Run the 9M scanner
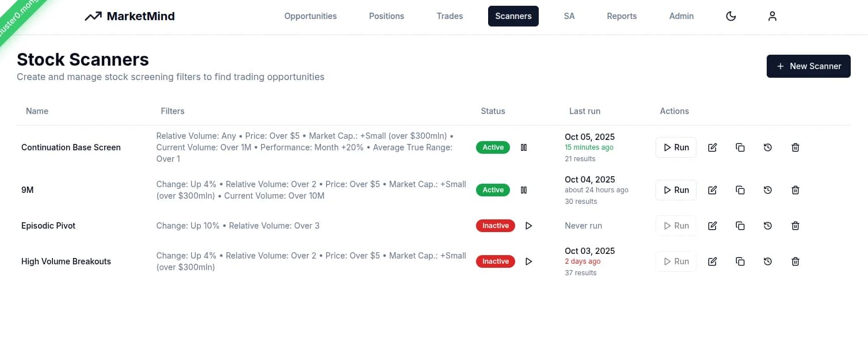Viewport: 868px width, 353px height. click(676, 190)
